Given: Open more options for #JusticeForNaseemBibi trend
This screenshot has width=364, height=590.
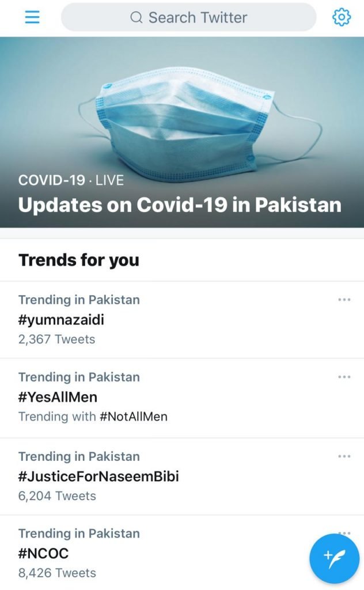Looking at the screenshot, I should pos(344,456).
